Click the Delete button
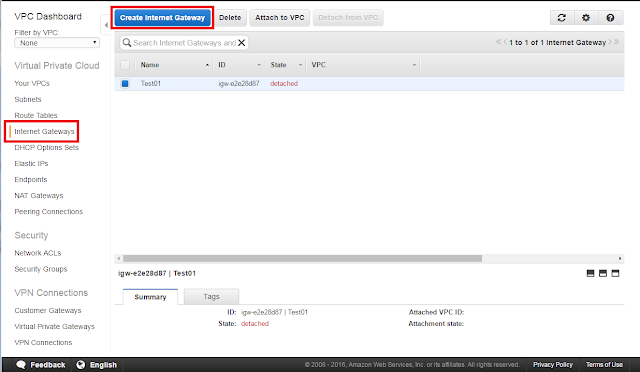Viewport: 640px width, 372px height. pos(230,18)
